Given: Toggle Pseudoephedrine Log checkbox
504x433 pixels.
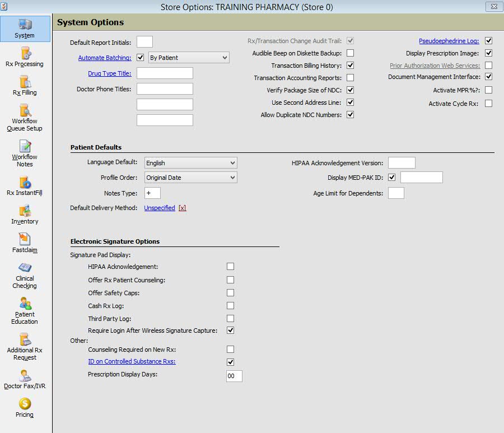Looking at the screenshot, I should click(488, 40).
